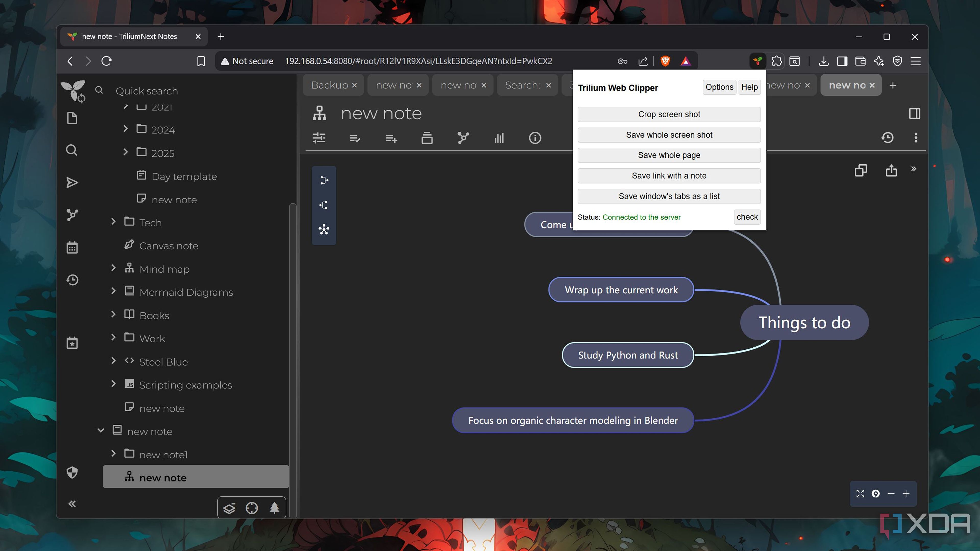Click the export mind map icon
The width and height of the screenshot is (980, 551).
click(x=891, y=170)
